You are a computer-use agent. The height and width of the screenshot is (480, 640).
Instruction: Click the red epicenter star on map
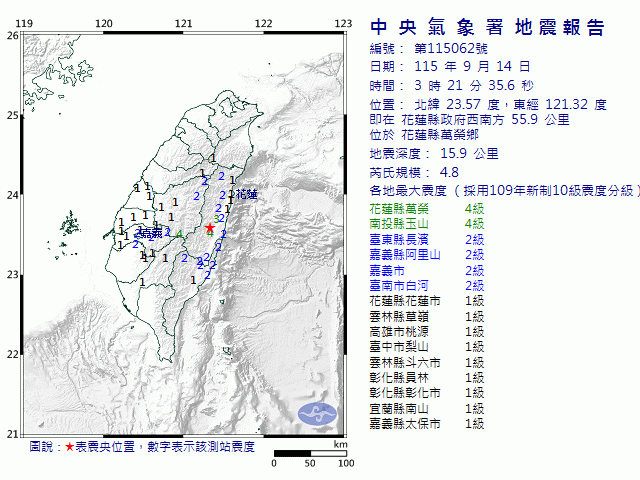[209, 228]
